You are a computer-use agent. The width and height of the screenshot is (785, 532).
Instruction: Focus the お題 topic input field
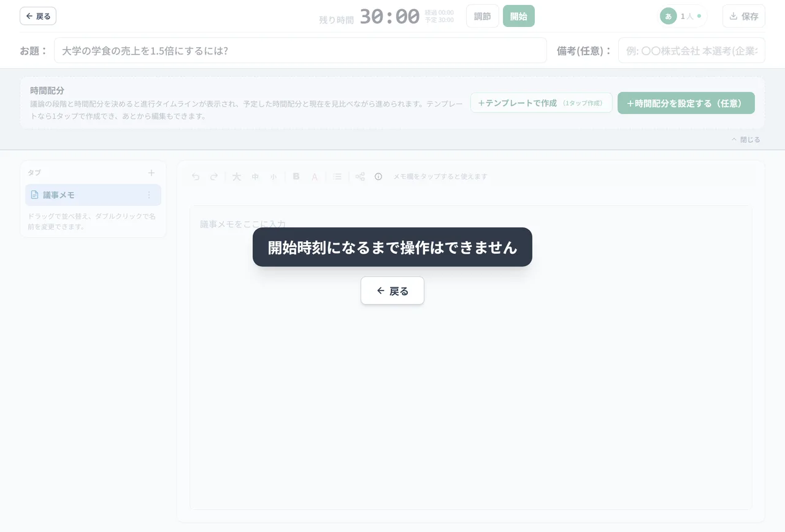(x=301, y=50)
